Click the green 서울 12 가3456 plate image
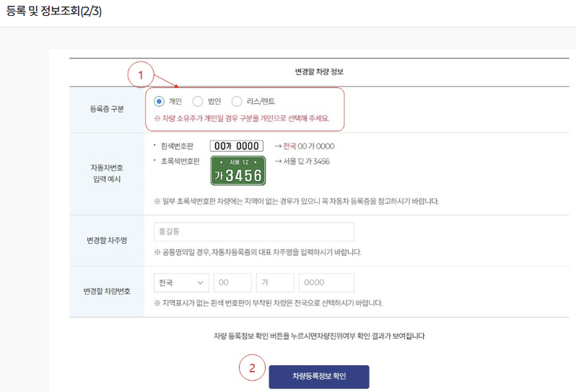Viewport: 576px width, 392px height. pos(238,170)
